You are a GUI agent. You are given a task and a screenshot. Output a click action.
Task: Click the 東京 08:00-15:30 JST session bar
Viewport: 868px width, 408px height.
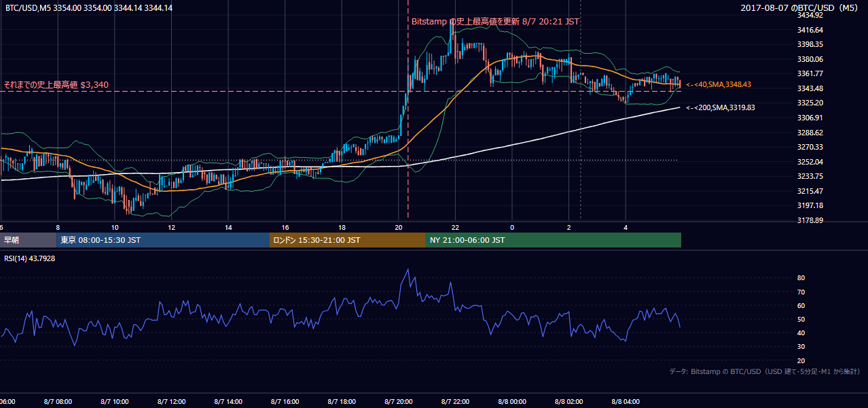pyautogui.click(x=163, y=240)
